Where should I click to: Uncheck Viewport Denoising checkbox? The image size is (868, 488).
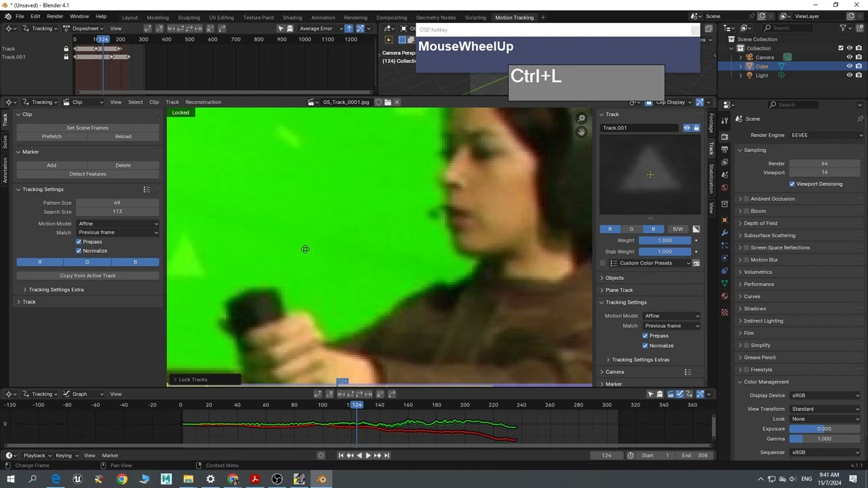792,184
